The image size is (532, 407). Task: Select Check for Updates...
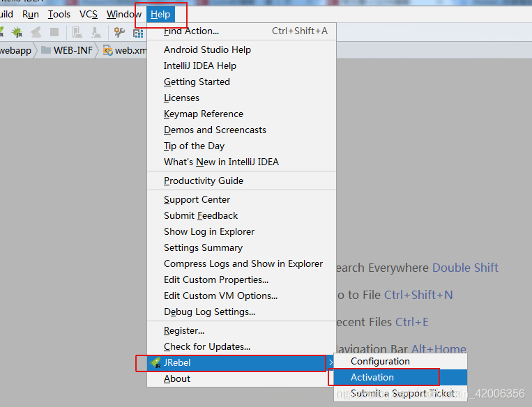tap(241, 347)
